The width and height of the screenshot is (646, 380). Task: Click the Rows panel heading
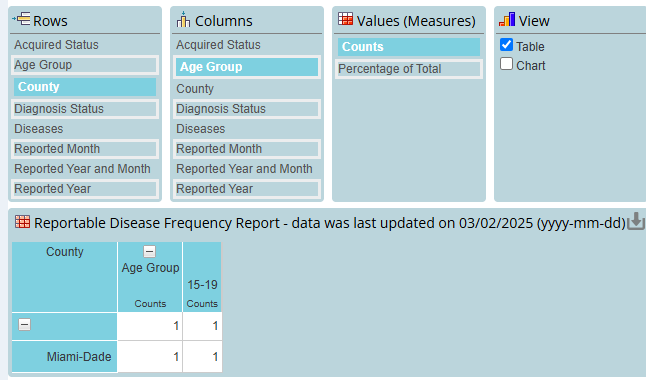pos(50,21)
